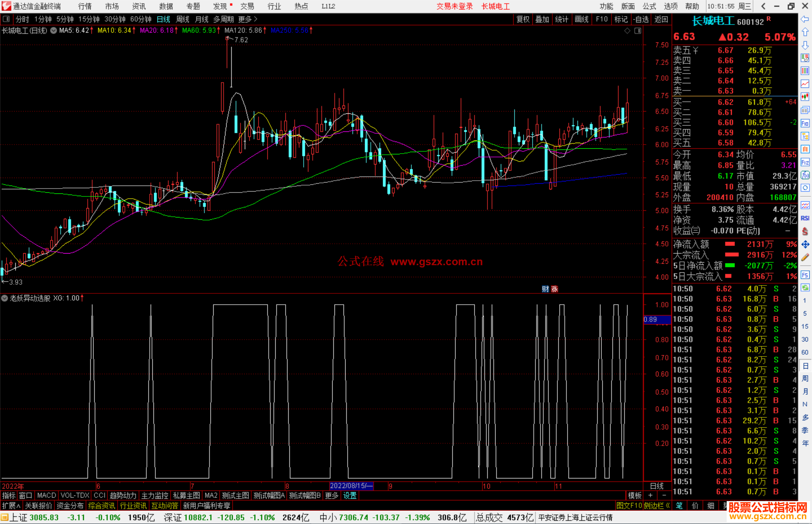Switch to the 周线 period tab
Image resolution: width=812 pixels, height=524 pixels.
183,19
